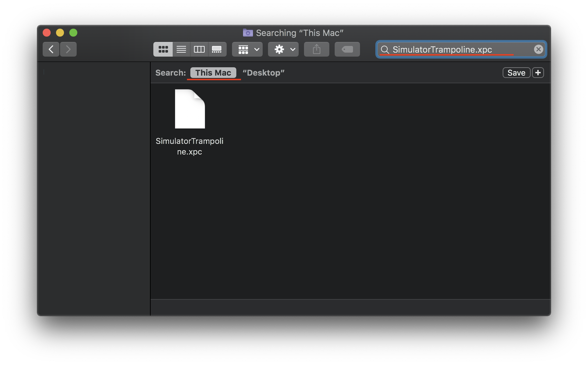This screenshot has width=588, height=365.
Task: Set search scope to "Desktop"
Action: pyautogui.click(x=264, y=73)
